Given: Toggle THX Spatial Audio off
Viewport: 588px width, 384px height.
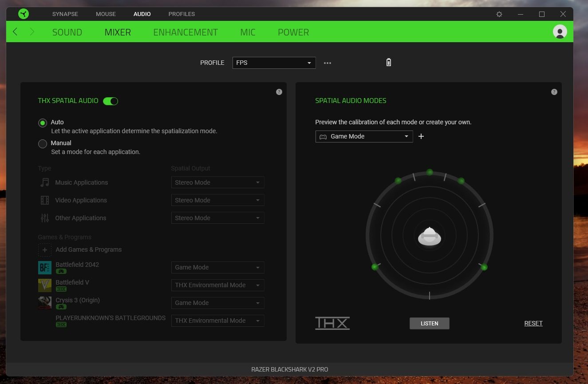Looking at the screenshot, I should (x=110, y=101).
